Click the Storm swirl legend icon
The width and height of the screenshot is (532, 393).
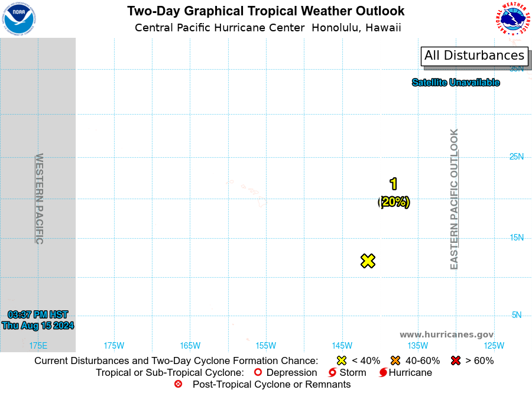pos(332,372)
